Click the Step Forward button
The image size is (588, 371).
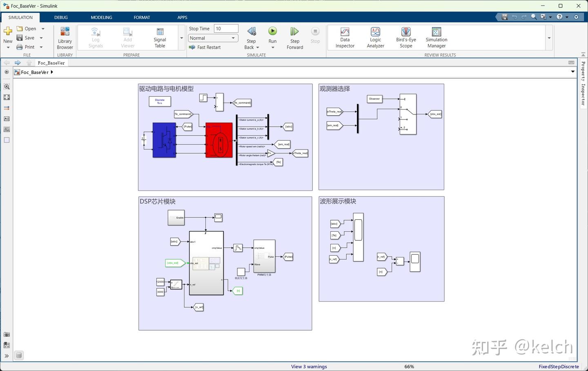(x=295, y=38)
